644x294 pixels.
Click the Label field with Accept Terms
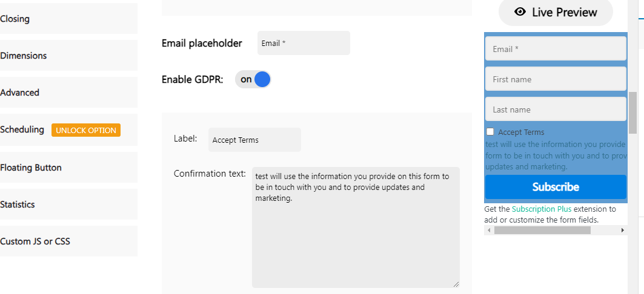coord(254,140)
